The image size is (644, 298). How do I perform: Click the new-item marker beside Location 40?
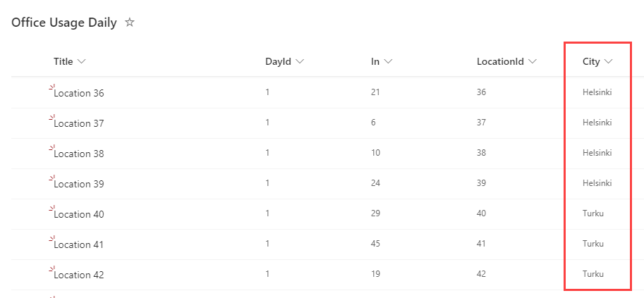51,209
